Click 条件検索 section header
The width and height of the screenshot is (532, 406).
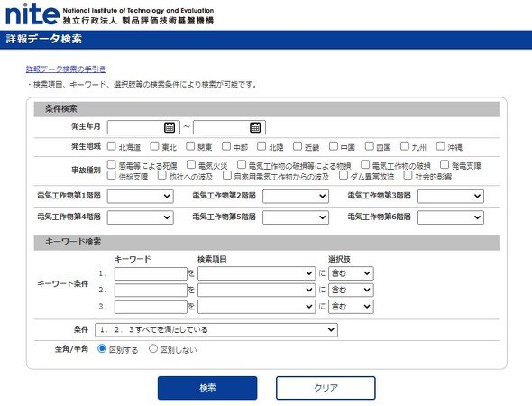[266, 109]
